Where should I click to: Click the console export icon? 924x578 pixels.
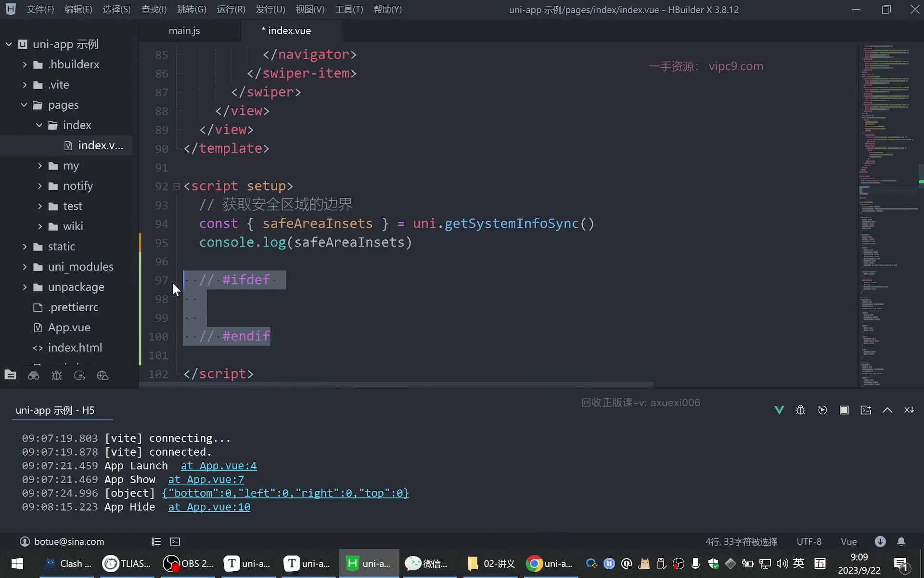(x=866, y=410)
